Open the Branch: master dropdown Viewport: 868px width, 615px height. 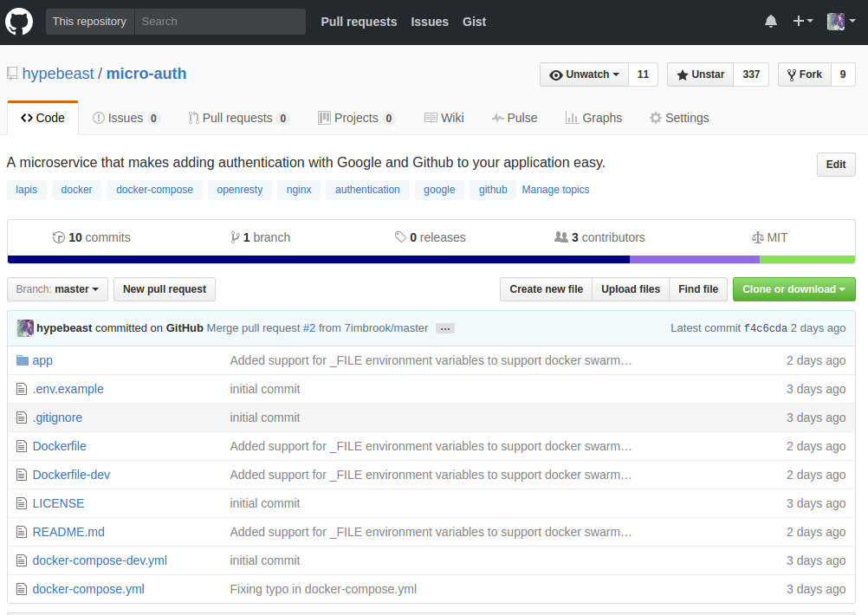point(57,289)
